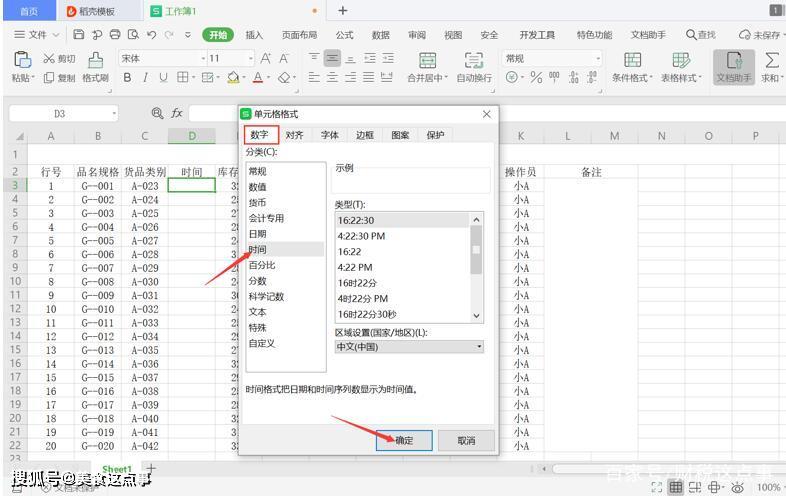Viewport: 786px width, 496px height.
Task: Open a new tab with plus button
Action: 343,11
